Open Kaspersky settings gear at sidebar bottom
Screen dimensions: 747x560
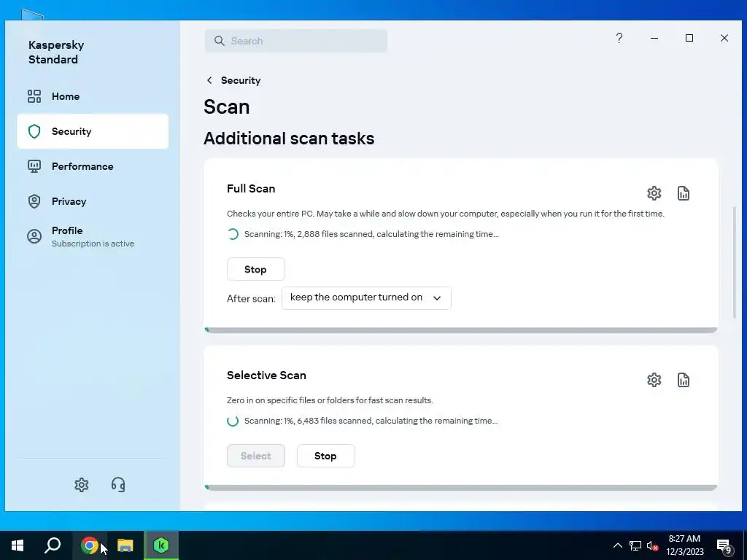tap(82, 485)
